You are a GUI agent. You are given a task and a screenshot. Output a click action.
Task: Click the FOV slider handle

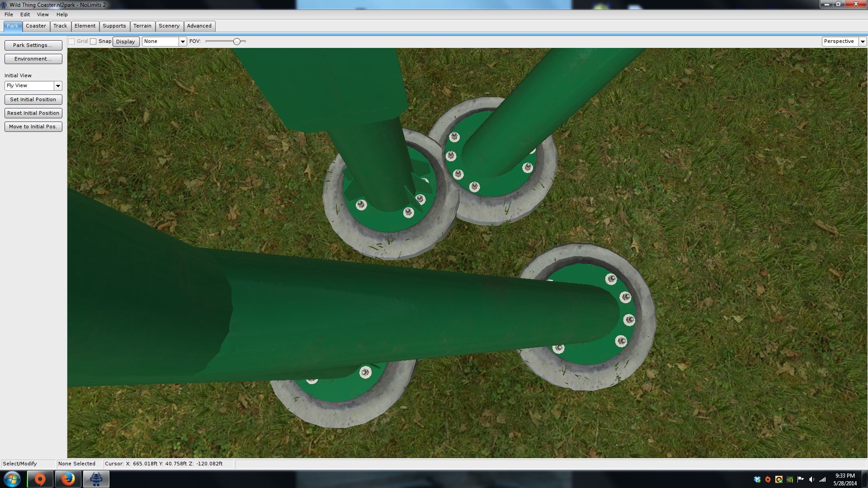point(237,42)
